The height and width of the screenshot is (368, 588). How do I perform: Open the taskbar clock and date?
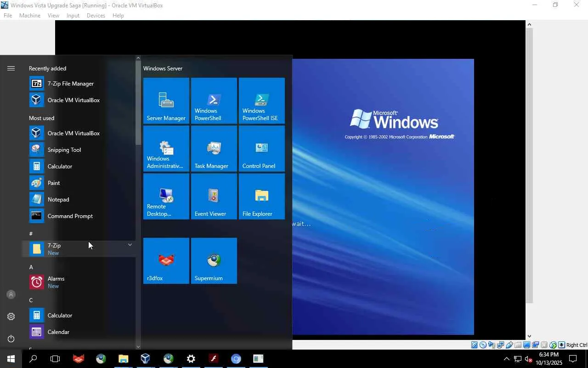coord(548,359)
